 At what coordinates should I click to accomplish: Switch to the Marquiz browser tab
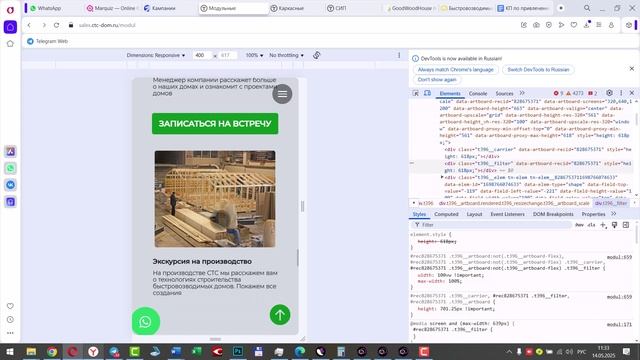(111, 8)
